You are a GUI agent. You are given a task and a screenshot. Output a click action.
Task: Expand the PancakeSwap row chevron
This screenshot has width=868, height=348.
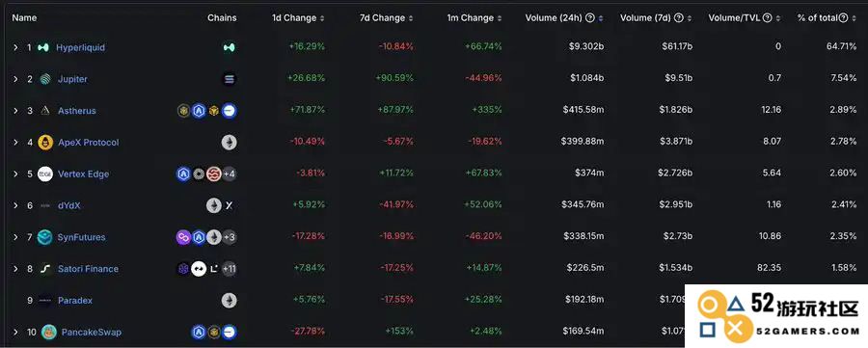[16, 332]
